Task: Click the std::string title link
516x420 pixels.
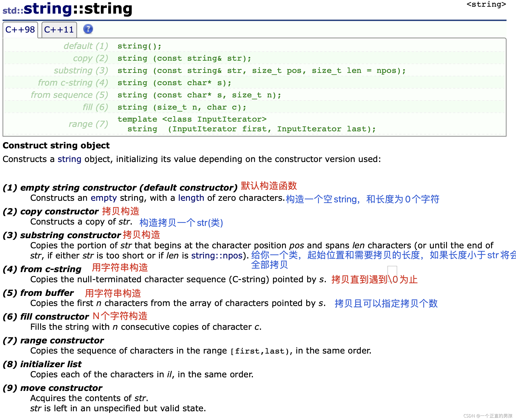Action: click(x=48, y=9)
